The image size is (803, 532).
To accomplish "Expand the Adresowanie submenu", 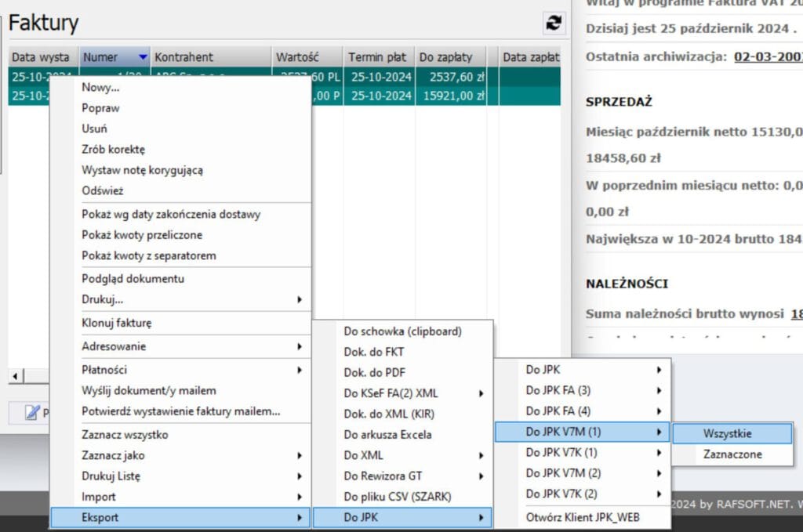I will (180, 346).
